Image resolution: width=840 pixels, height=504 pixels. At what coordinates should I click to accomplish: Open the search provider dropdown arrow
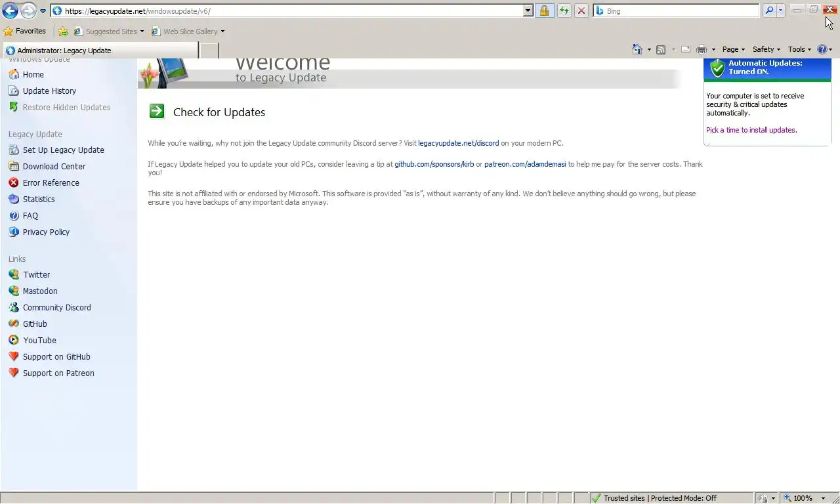point(780,10)
